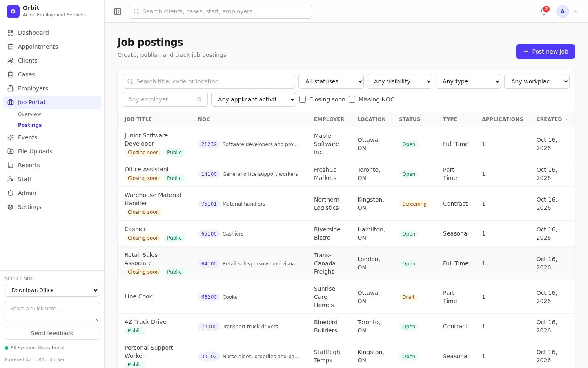
Task: Click the Appointments calendar icon
Action: tap(11, 47)
